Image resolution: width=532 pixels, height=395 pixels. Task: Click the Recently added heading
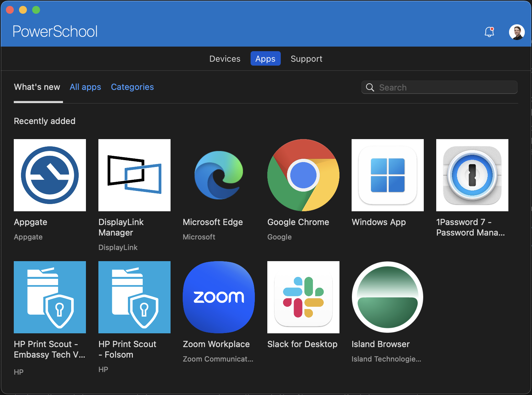click(45, 121)
